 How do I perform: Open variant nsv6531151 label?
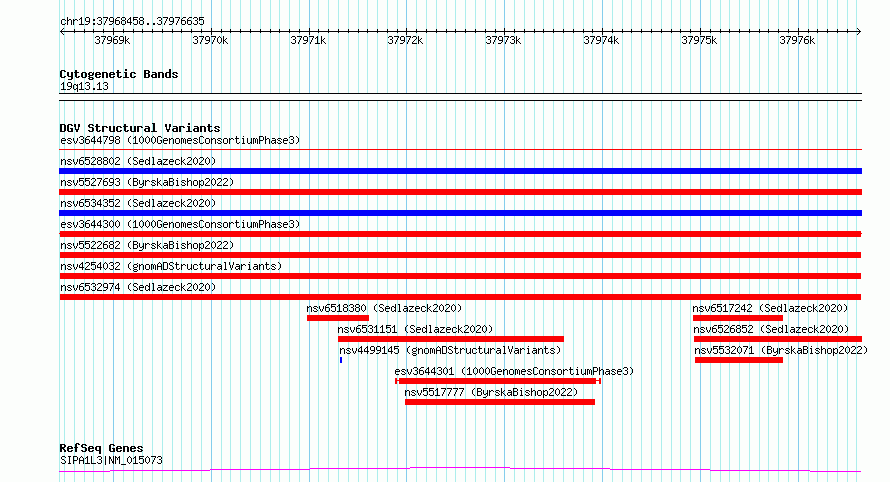(415, 329)
